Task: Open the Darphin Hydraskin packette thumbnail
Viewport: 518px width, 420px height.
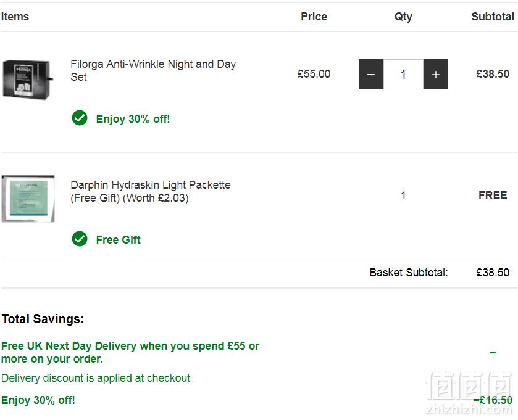Action: click(28, 199)
